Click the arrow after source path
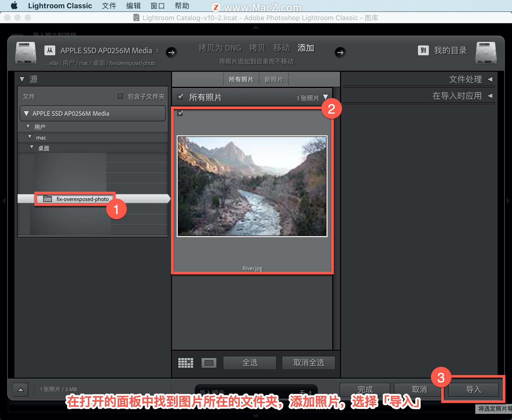 [171, 52]
